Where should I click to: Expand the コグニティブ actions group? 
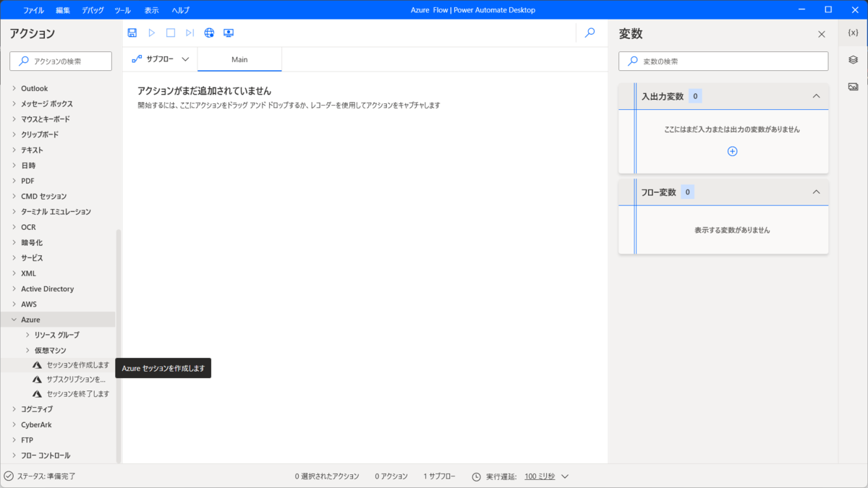(x=14, y=409)
